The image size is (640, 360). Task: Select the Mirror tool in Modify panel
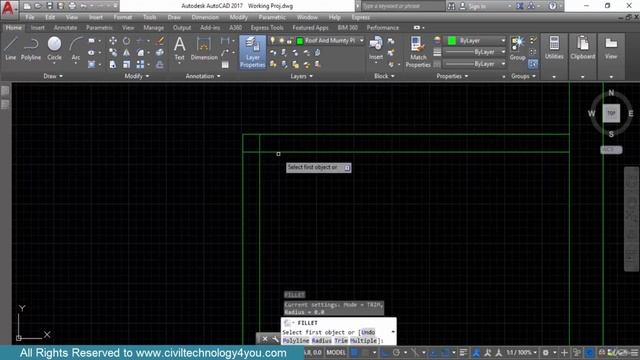(x=127, y=53)
